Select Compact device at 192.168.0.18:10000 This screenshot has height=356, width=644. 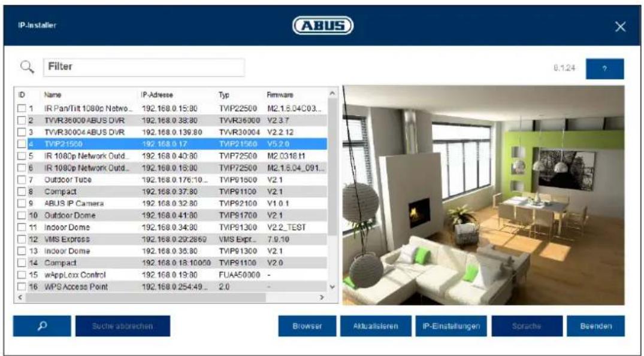click(x=173, y=263)
